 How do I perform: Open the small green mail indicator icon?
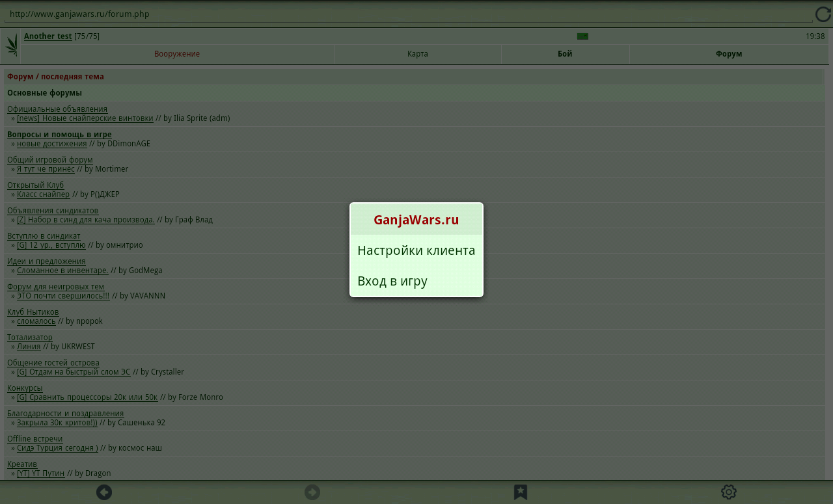point(582,36)
